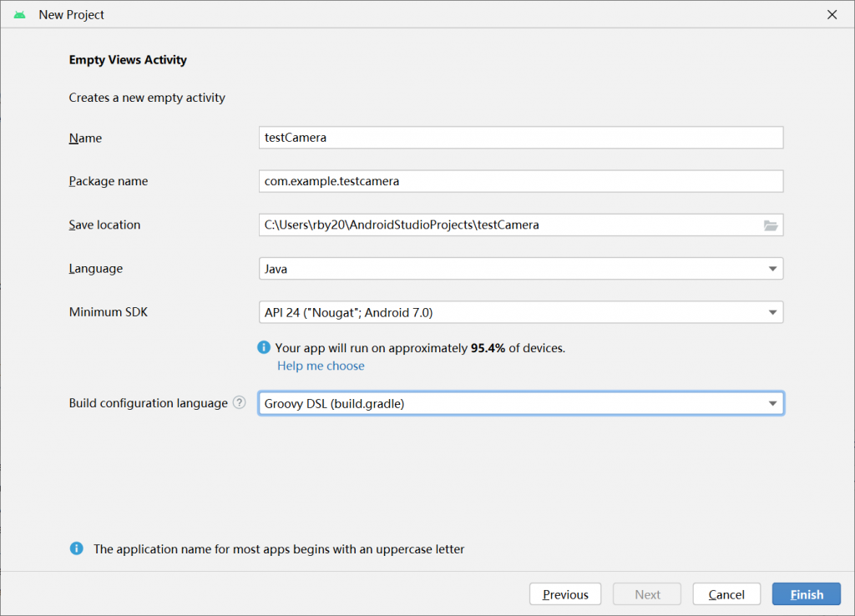Click the info icon next to device percentage

[264, 347]
